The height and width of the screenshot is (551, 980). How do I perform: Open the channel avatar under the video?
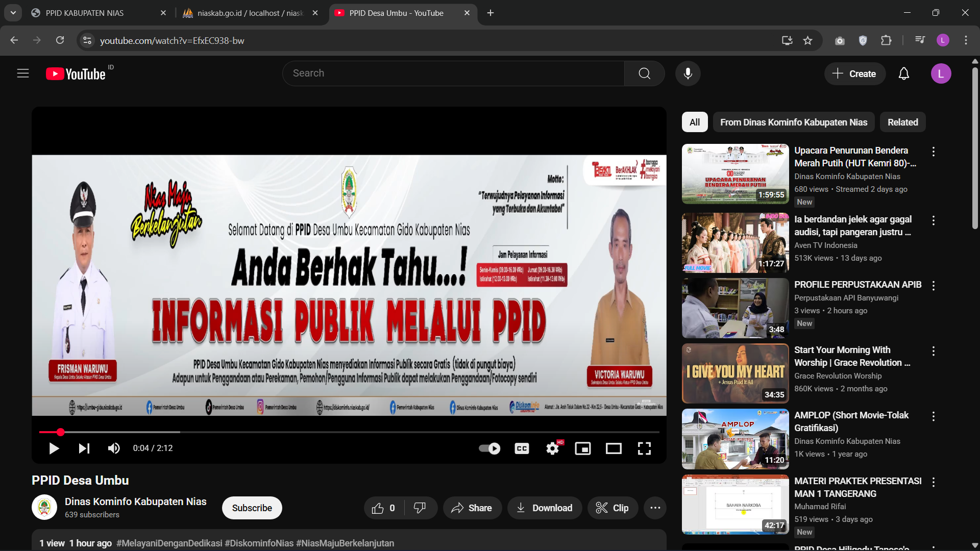[x=44, y=508]
